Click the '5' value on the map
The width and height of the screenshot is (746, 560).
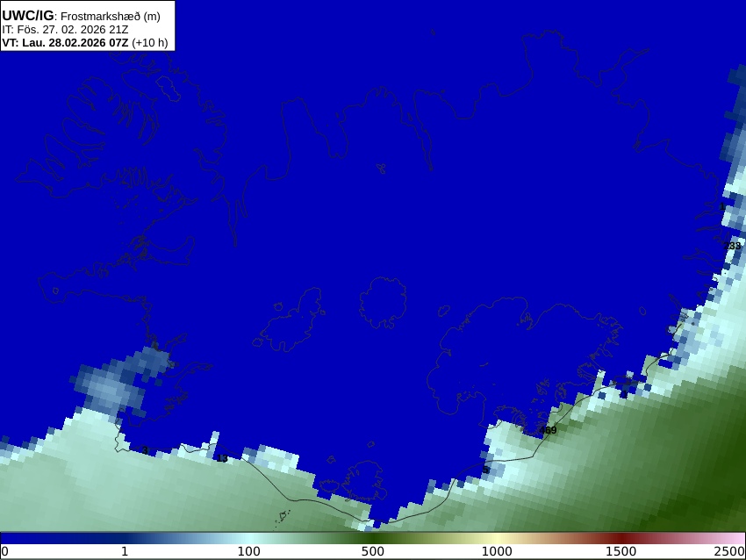click(485, 470)
